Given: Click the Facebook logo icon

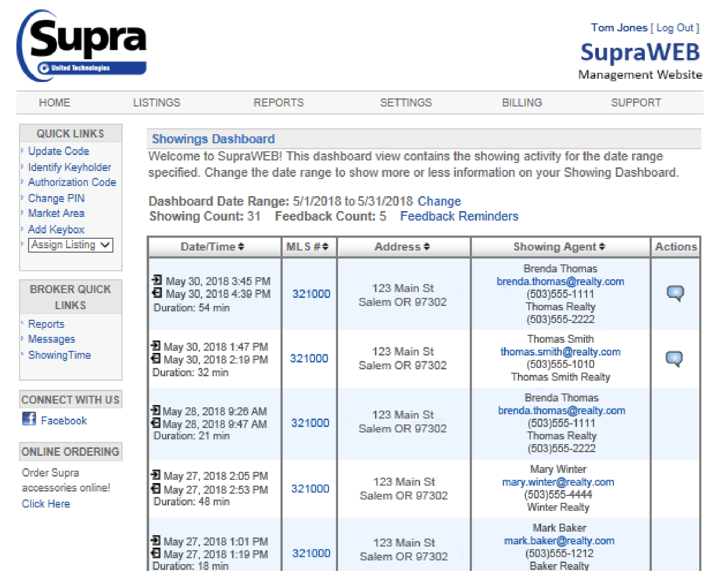Looking at the screenshot, I should click(29, 419).
